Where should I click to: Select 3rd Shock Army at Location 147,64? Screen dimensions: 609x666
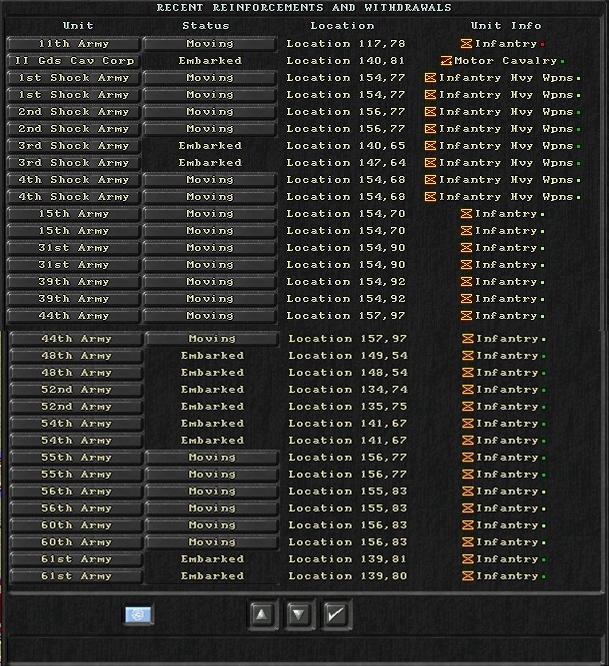click(x=73, y=163)
